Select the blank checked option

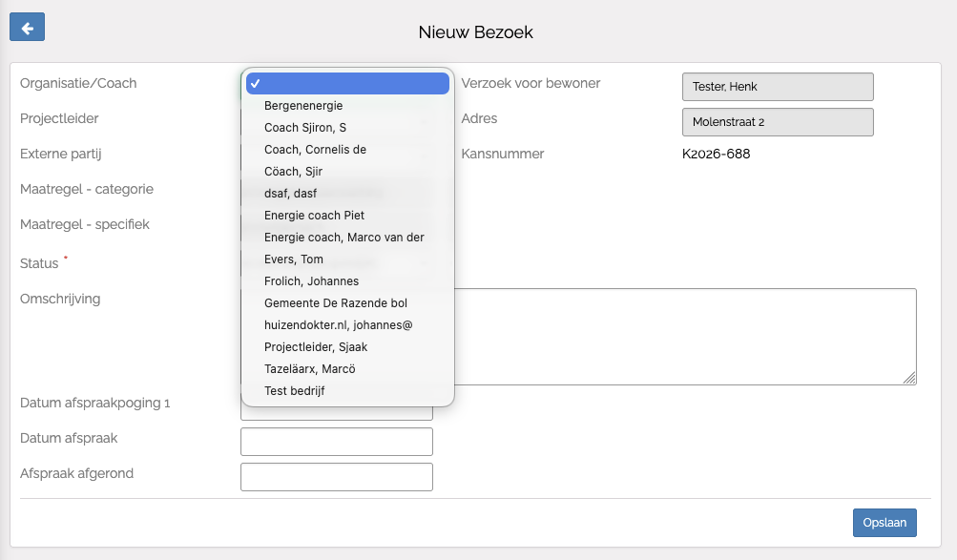(347, 84)
